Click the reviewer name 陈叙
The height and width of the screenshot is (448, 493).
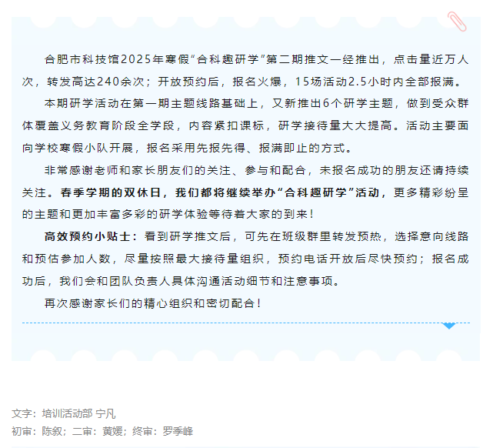tap(52, 431)
